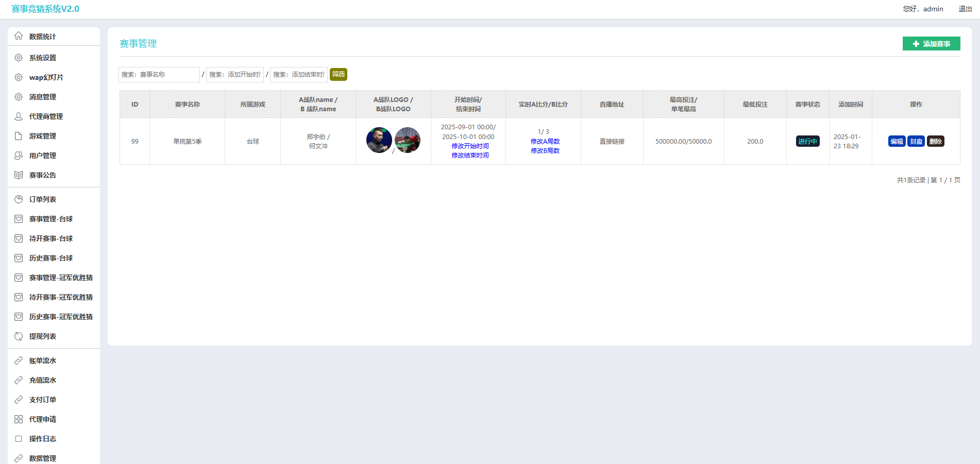The image size is (980, 464).
Task: Click the 修改A局数 link
Action: click(x=545, y=142)
